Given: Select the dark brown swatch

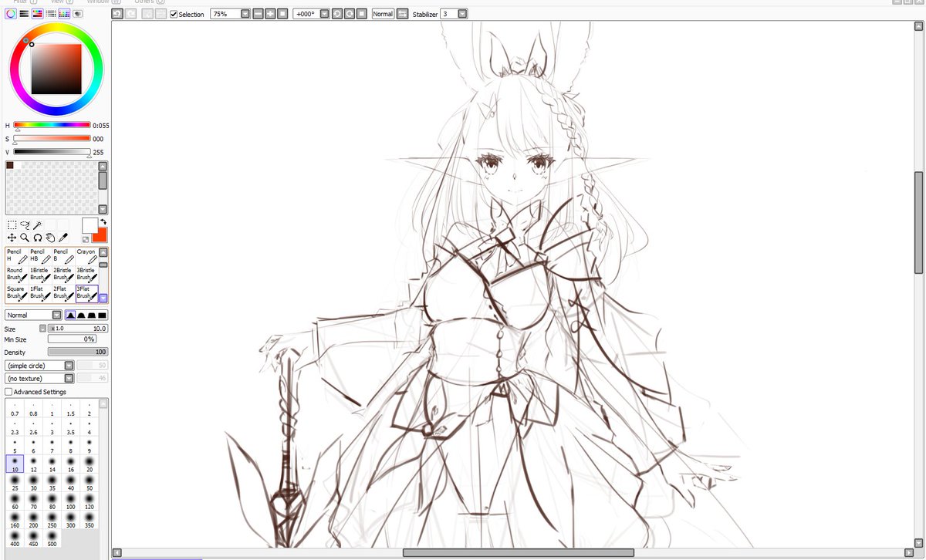Looking at the screenshot, I should pos(10,165).
